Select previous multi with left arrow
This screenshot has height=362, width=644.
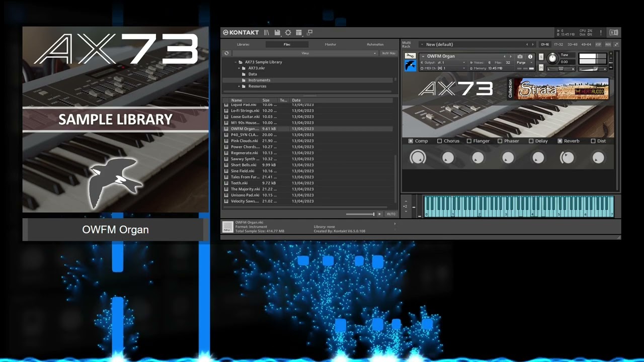point(527,44)
